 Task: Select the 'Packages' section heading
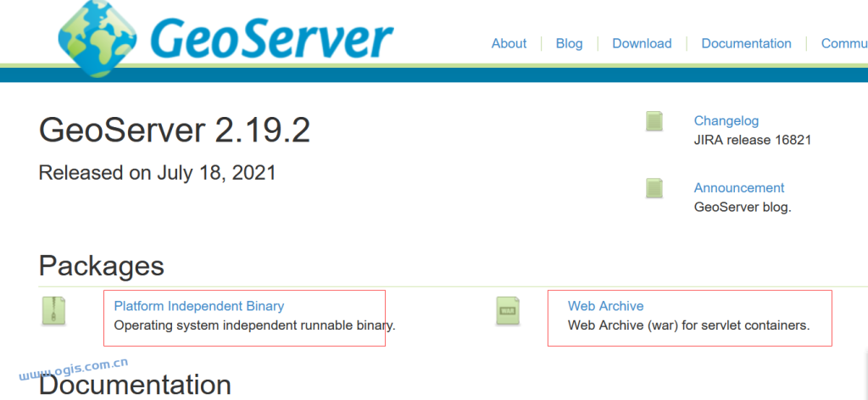[x=102, y=266]
